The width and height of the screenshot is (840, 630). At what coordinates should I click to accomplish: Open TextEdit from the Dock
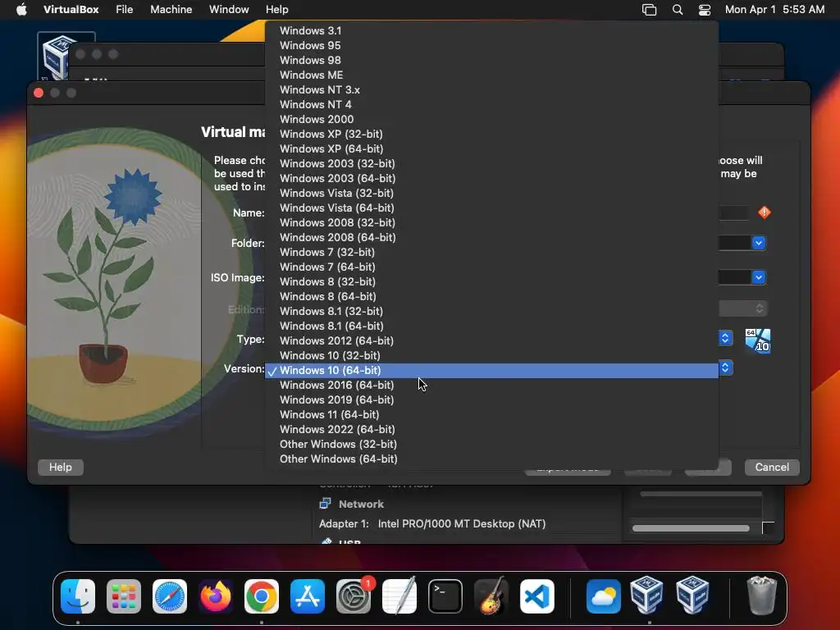click(399, 596)
